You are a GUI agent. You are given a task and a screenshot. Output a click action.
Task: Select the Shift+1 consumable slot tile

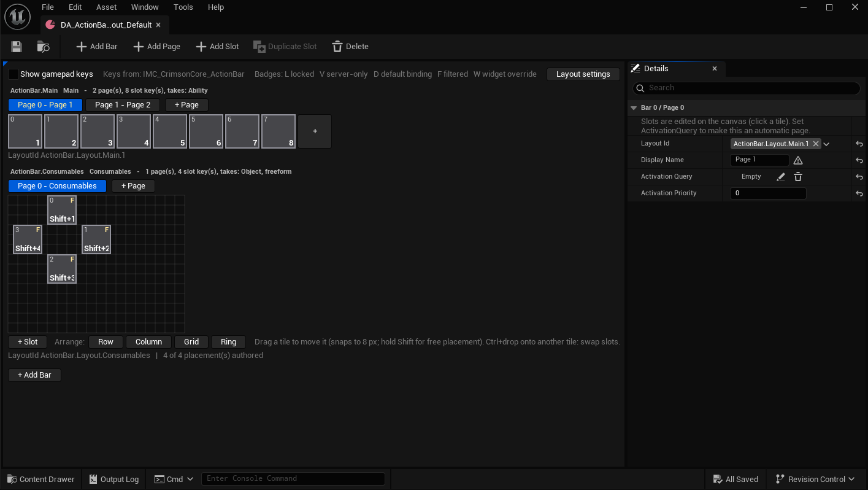coord(62,210)
